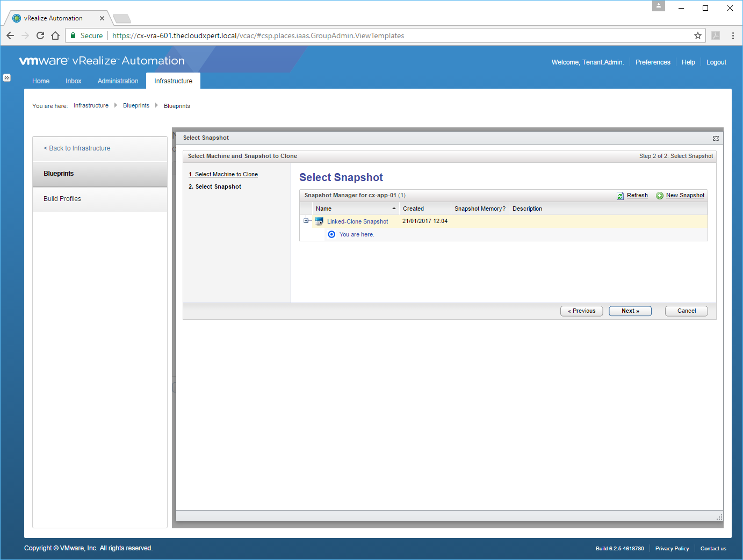
Task: Open the Chrome three-dot menu
Action: [733, 35]
